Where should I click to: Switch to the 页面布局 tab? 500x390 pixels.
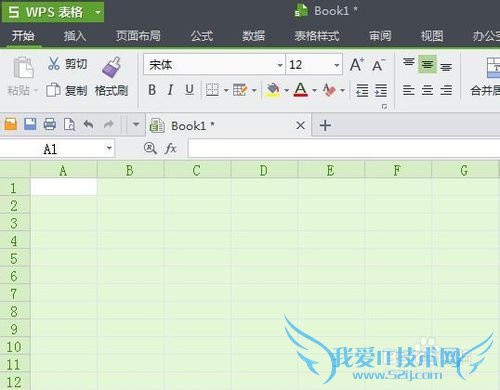click(x=138, y=36)
